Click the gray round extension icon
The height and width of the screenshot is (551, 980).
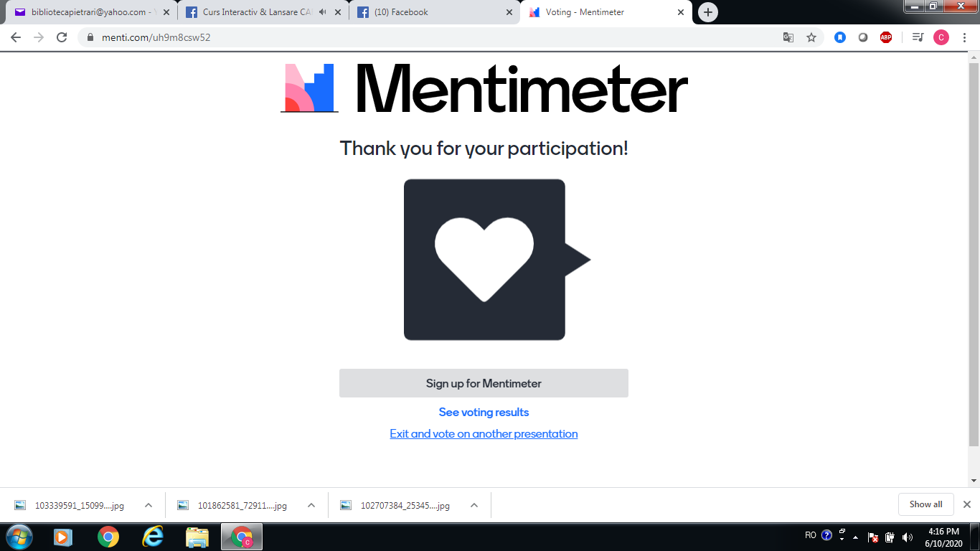(x=863, y=37)
